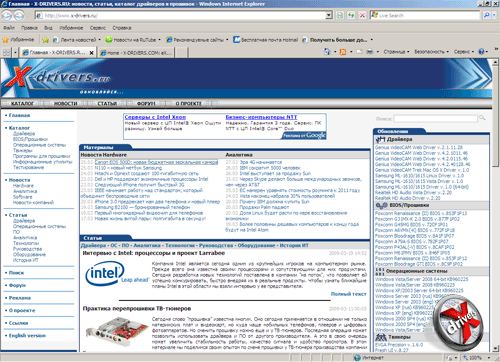The height and width of the screenshot is (362, 500).
Task: Click СТАТЬИ in the site navigation bar
Action: pyautogui.click(x=107, y=104)
